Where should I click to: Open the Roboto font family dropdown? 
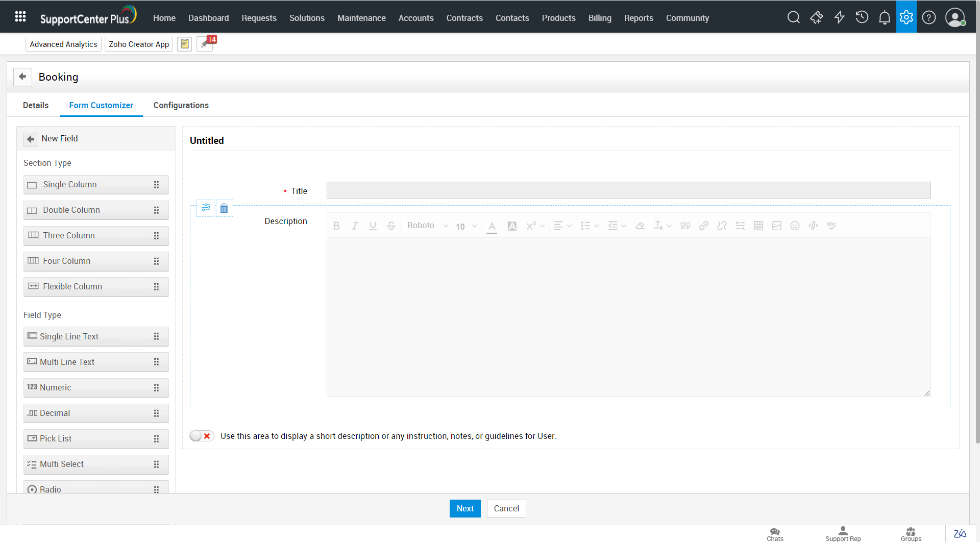(427, 226)
